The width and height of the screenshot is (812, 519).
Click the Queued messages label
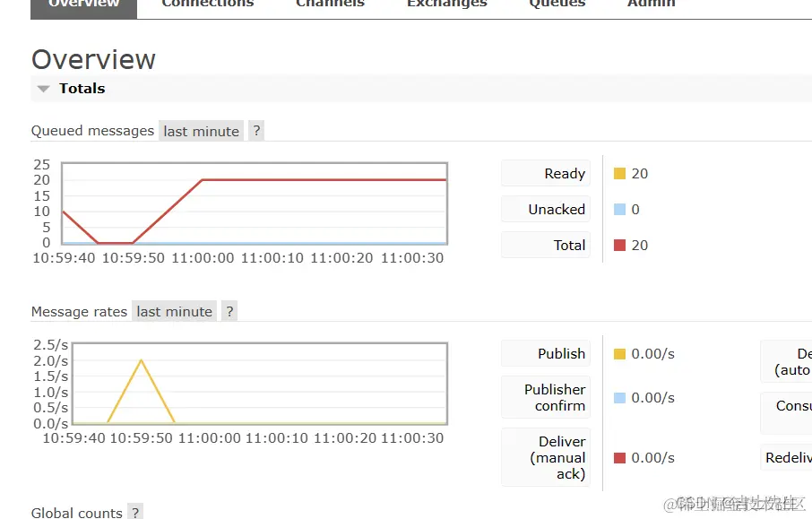coord(92,131)
